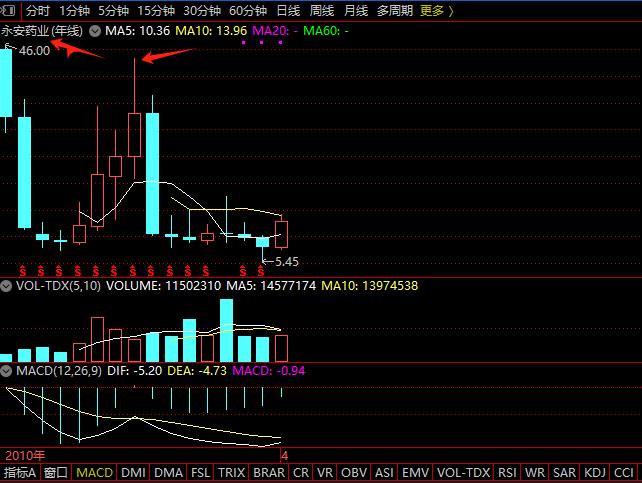Select the BRAR indicator tab

[269, 473]
